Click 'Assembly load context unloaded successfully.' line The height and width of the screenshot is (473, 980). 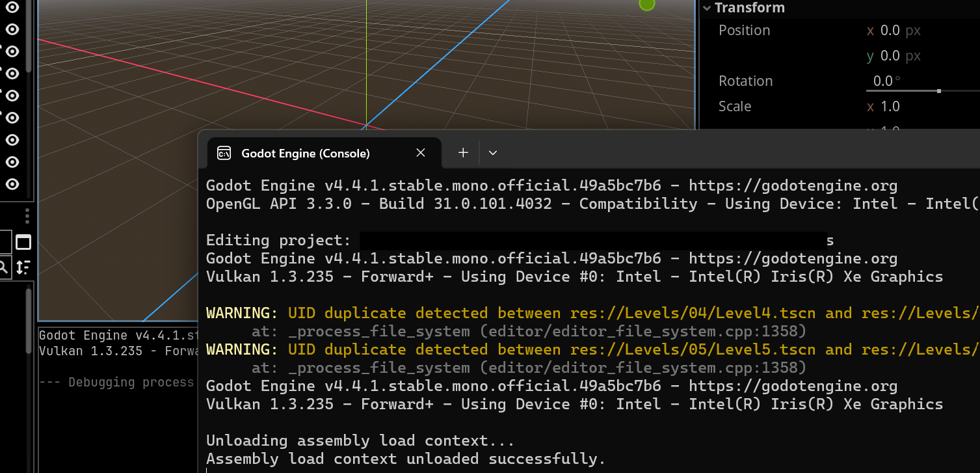click(406, 459)
